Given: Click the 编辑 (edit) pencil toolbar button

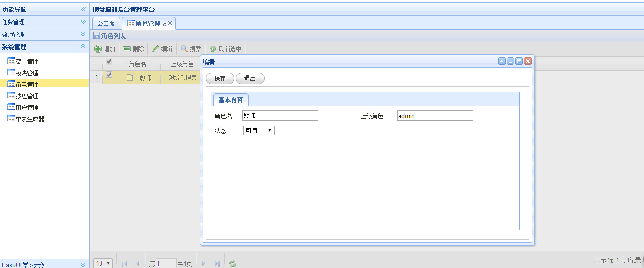Looking at the screenshot, I should point(162,49).
